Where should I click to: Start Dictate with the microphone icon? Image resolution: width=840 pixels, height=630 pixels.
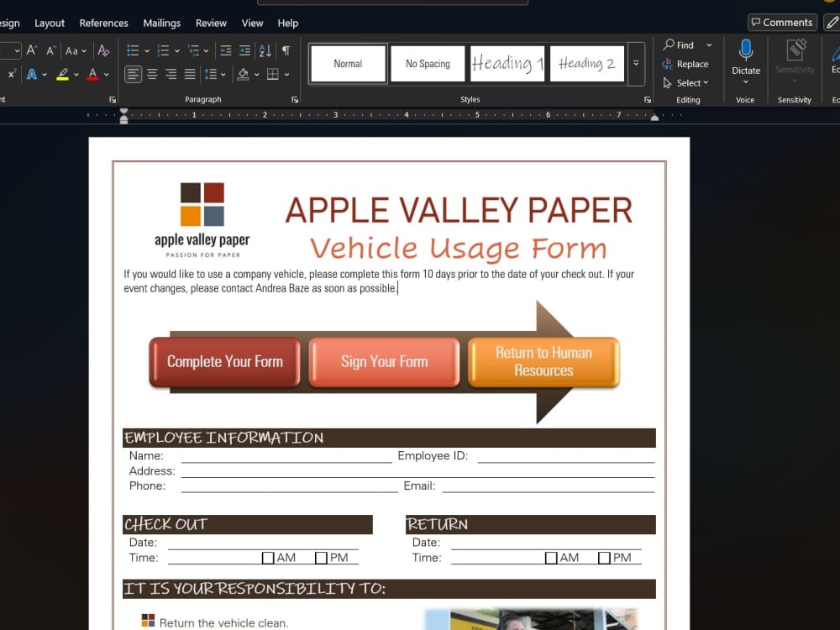point(746,50)
